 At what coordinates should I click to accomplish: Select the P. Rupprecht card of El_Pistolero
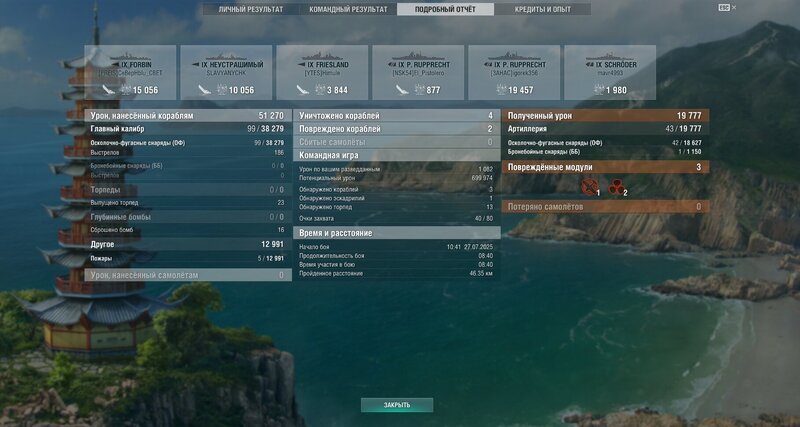pos(418,72)
